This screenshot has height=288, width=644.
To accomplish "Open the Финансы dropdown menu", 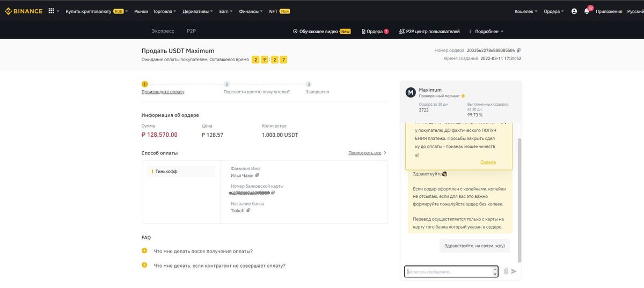I will coord(251,11).
